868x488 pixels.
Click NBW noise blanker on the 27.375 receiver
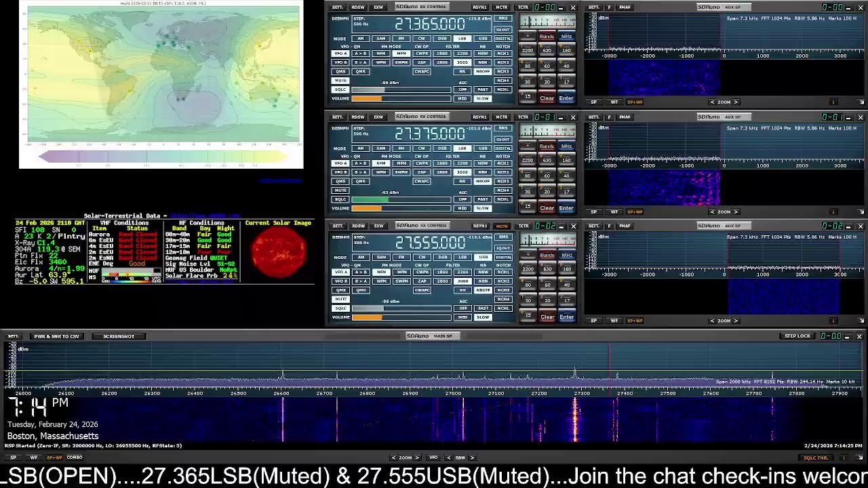click(483, 163)
